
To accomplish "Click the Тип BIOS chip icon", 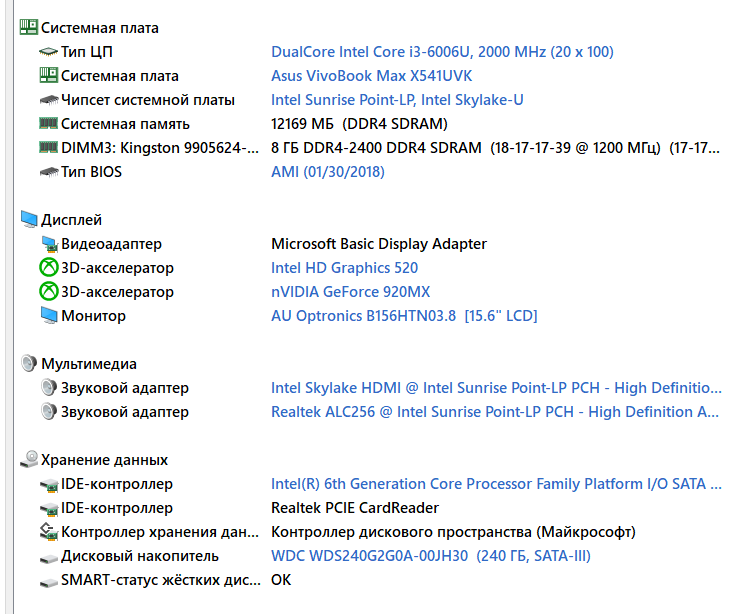I will [x=48, y=172].
